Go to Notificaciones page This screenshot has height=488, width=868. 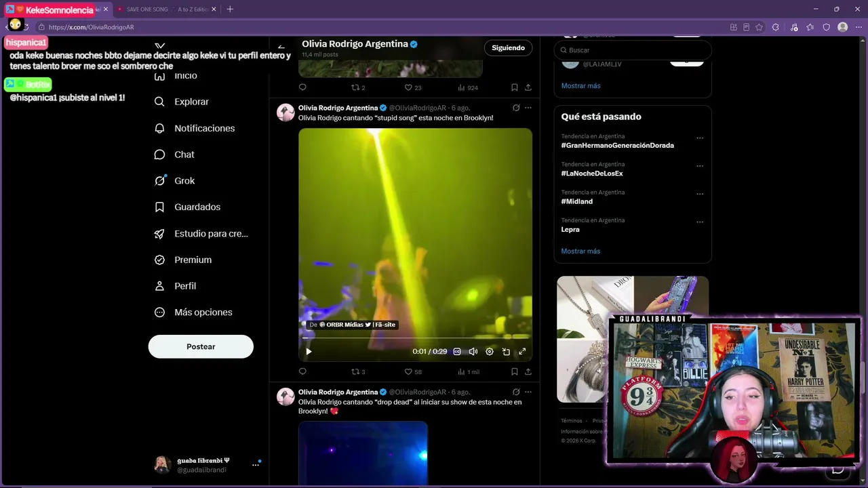204,128
